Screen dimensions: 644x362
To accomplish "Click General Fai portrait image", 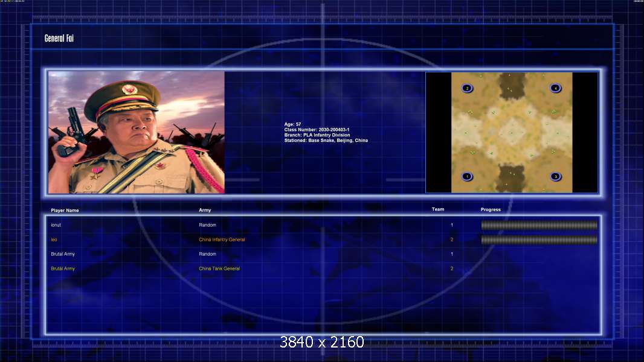I will [137, 132].
